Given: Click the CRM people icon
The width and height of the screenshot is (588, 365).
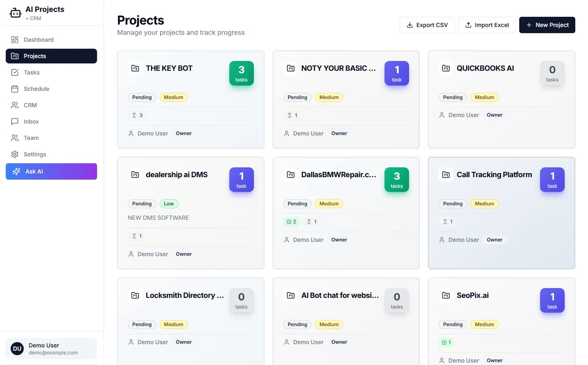Looking at the screenshot, I should [15, 105].
